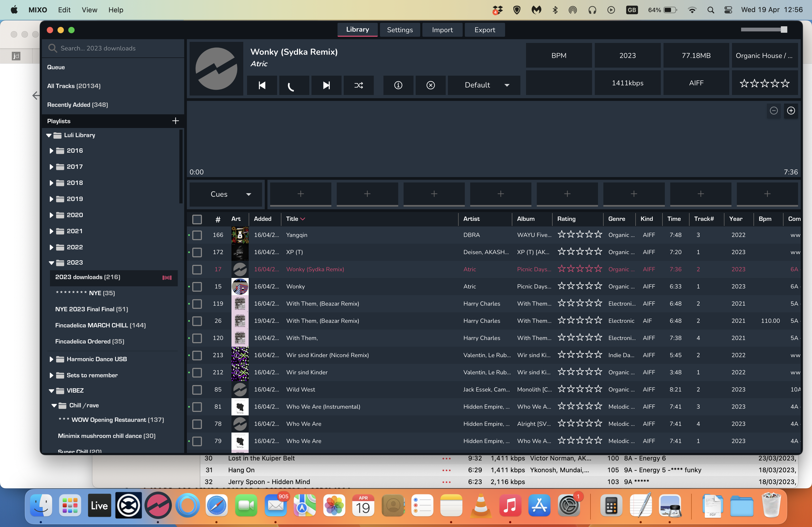Click the circled X clear icon
The height and width of the screenshot is (527, 812).
click(430, 85)
